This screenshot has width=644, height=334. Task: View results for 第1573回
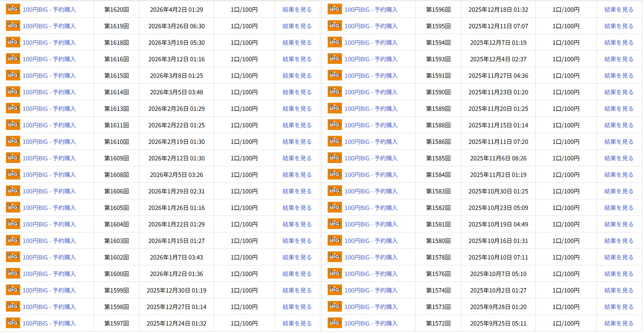[619, 307]
